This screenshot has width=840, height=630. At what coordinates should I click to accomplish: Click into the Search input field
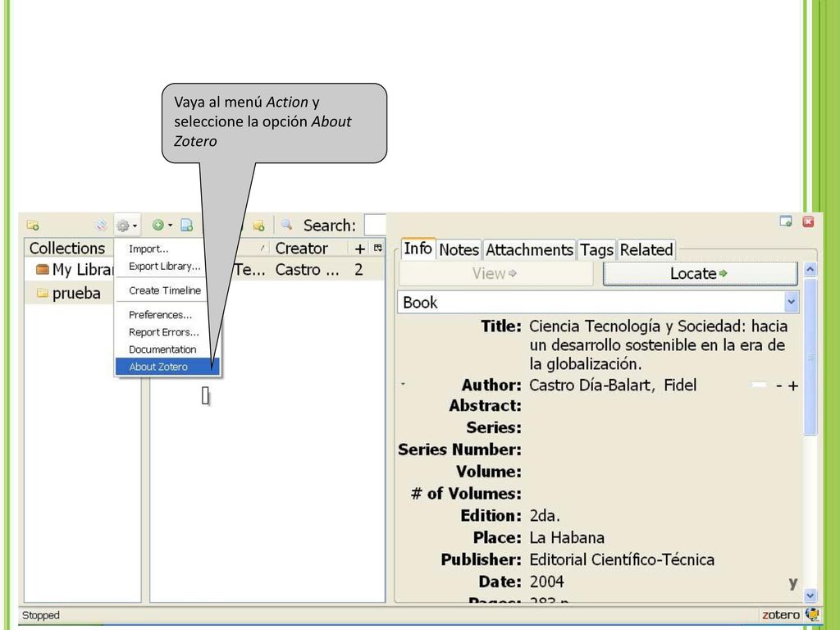click(375, 225)
